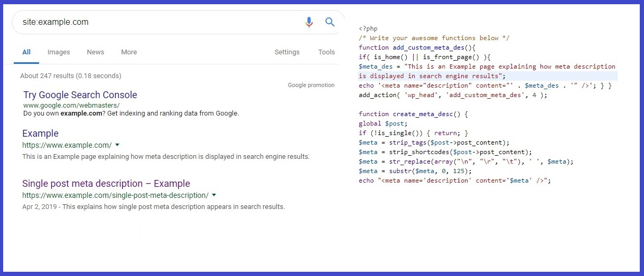
Task: Open the More menu
Action: (x=129, y=52)
